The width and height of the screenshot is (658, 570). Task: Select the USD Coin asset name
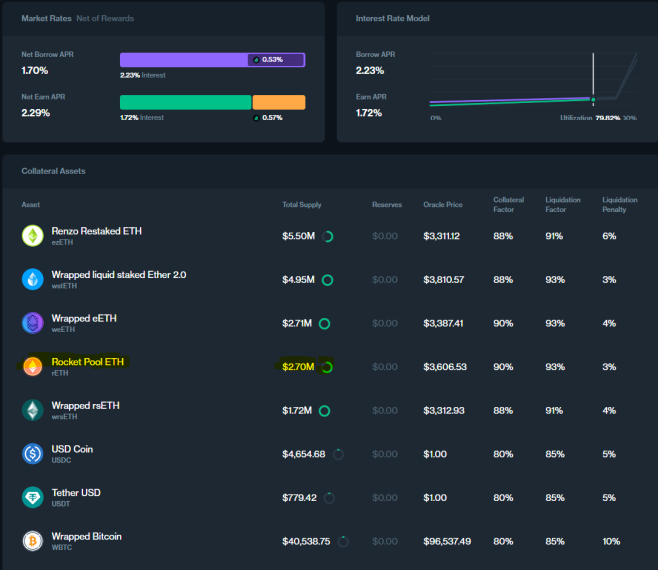tap(72, 449)
